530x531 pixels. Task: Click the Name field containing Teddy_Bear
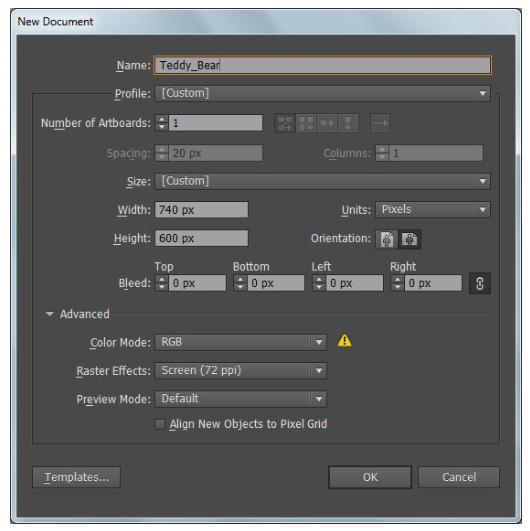coord(322,65)
